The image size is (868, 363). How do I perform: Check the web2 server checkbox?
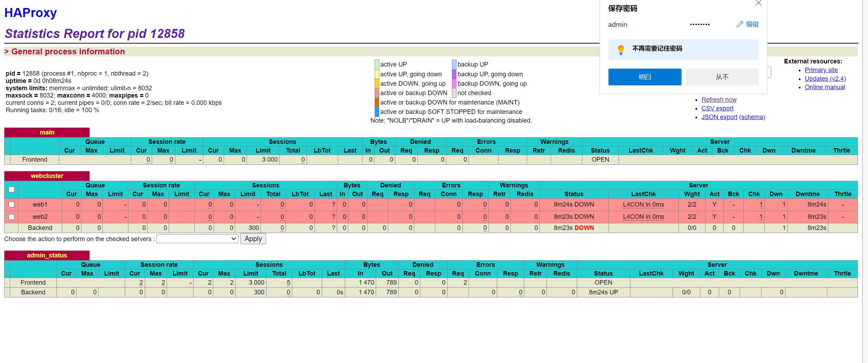coord(11,217)
